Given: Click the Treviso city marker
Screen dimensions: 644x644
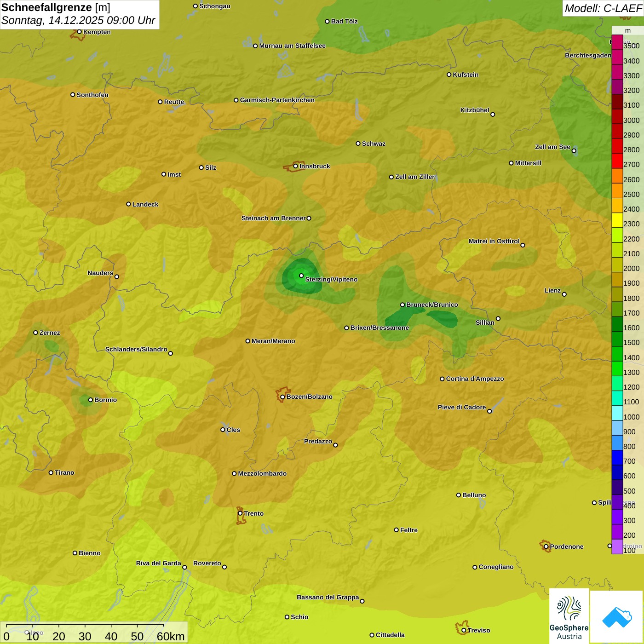Looking at the screenshot, I should pos(464,630).
